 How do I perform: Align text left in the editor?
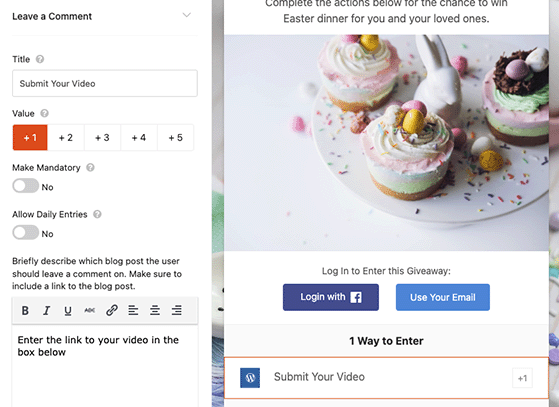(133, 310)
